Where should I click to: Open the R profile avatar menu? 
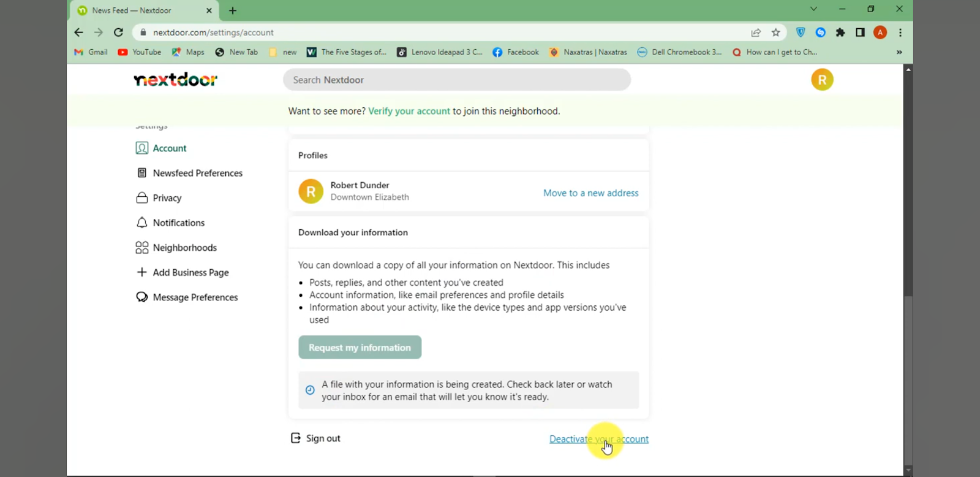tap(822, 80)
